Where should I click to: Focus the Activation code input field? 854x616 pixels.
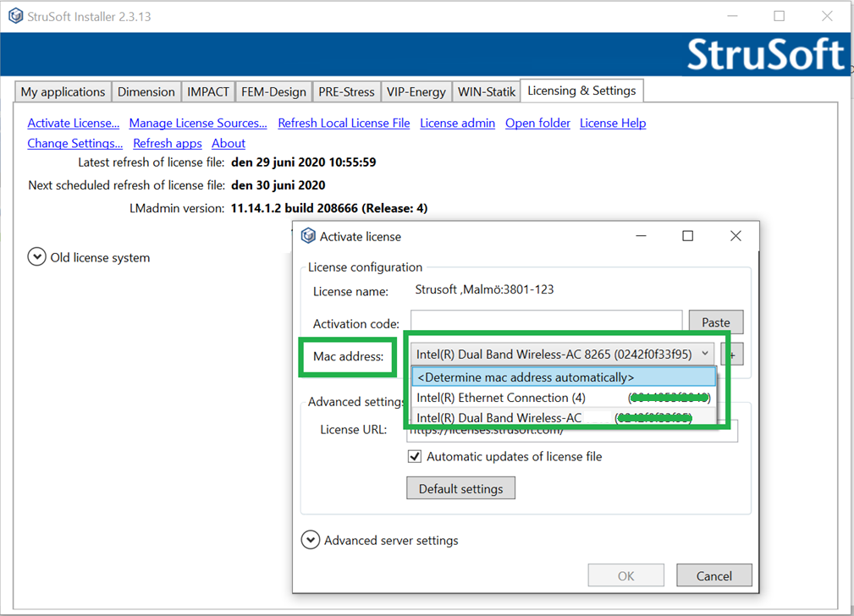[546, 322]
